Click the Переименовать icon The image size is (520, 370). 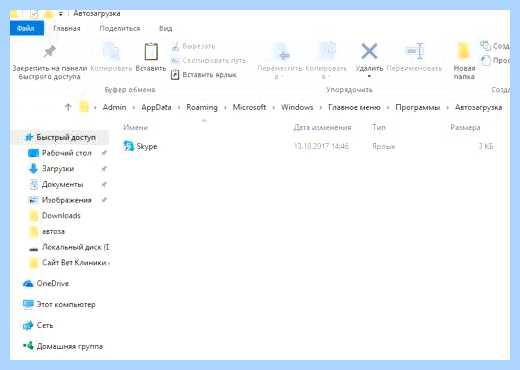[414, 51]
